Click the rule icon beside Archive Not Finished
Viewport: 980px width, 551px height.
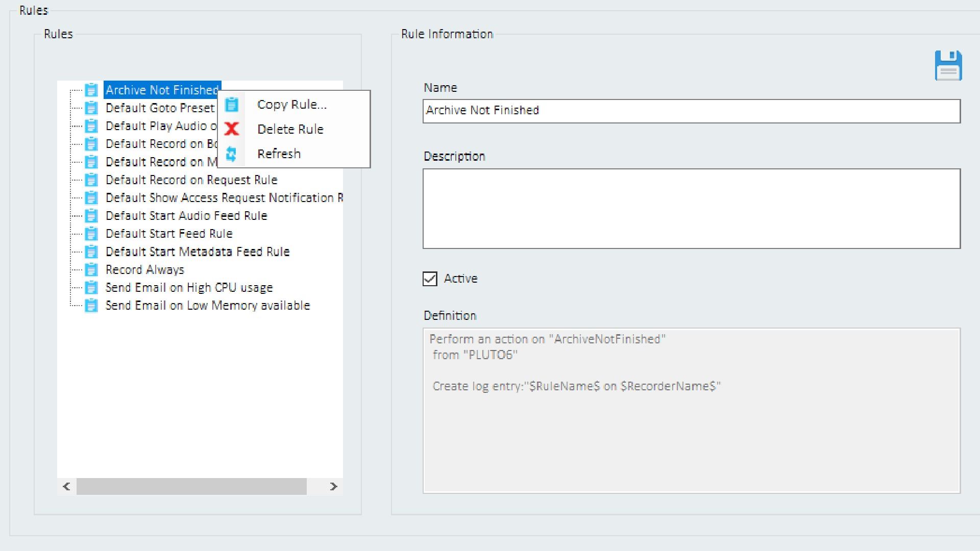(x=91, y=90)
